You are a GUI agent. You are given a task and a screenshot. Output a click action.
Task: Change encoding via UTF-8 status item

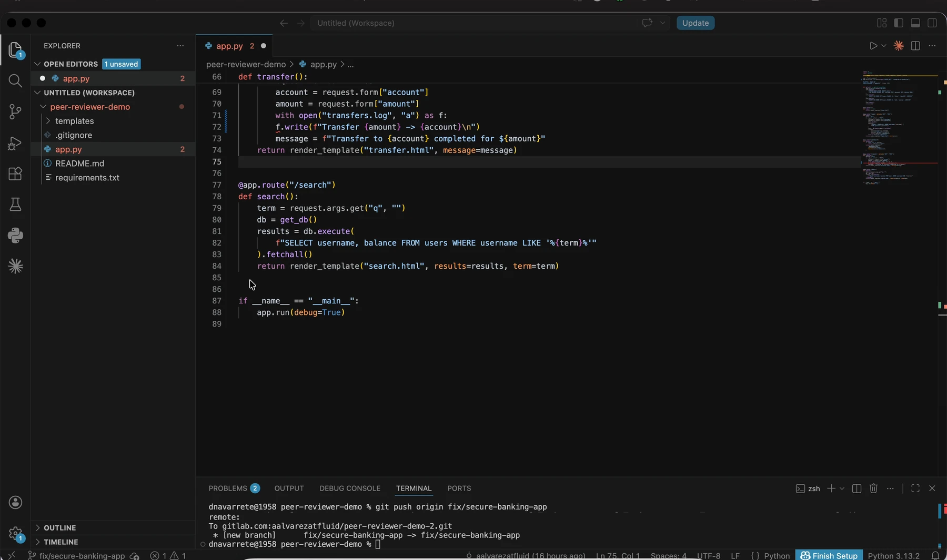(x=709, y=555)
